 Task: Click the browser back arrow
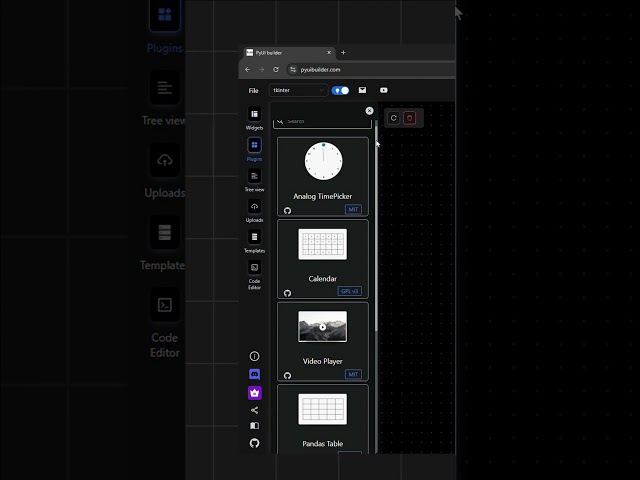tap(247, 70)
